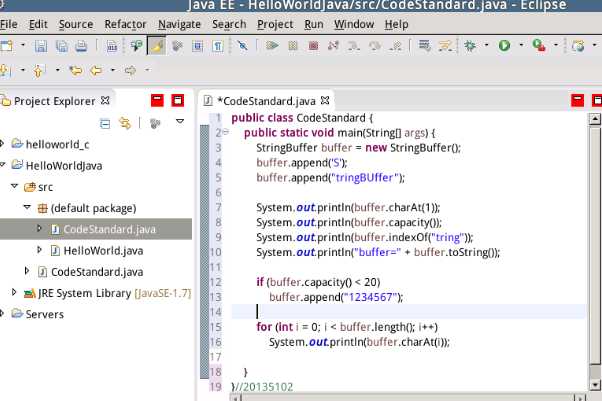Click the red Terminate toolbar icon

click(313, 46)
